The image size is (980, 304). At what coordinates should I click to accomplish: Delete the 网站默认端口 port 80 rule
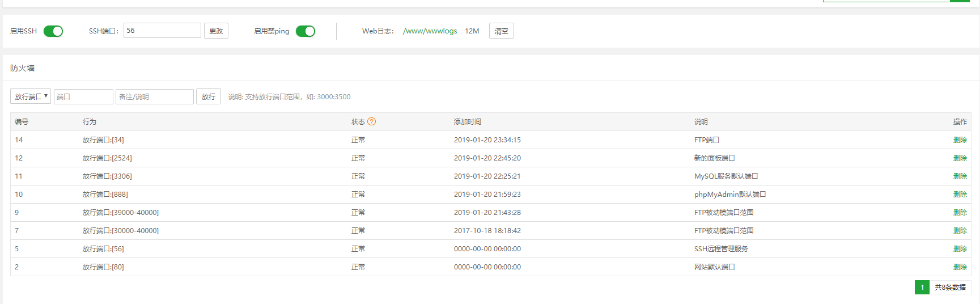pos(960,267)
